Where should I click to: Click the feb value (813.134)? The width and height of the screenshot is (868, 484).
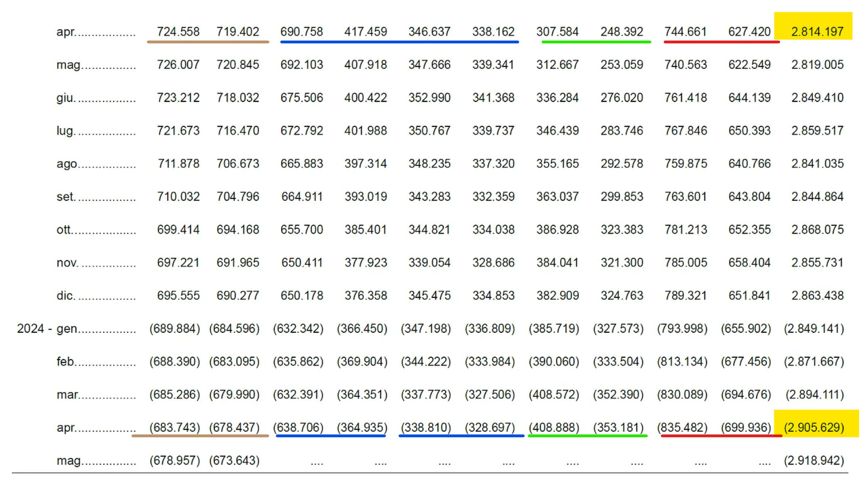(x=682, y=362)
